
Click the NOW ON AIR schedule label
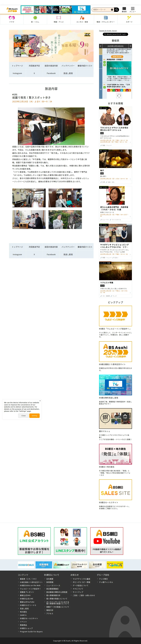click(x=117, y=57)
